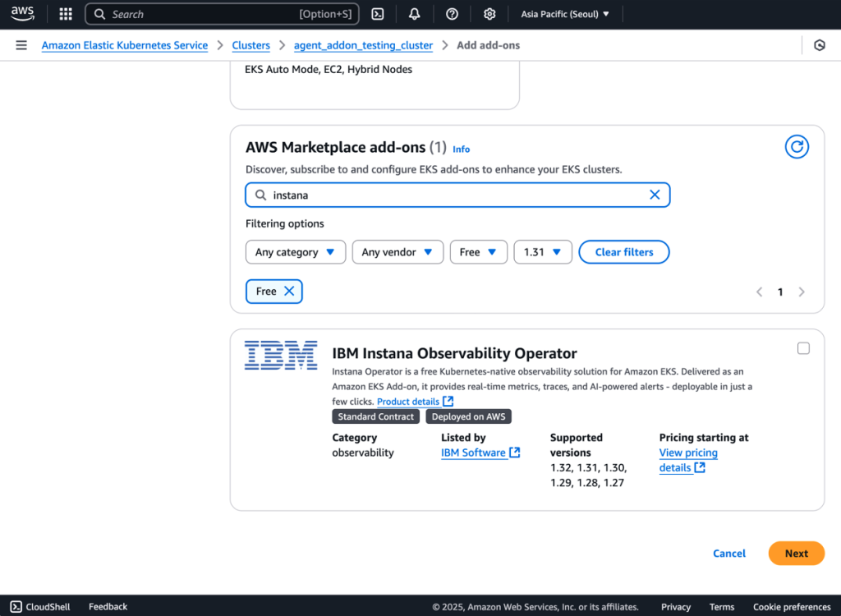
Task: Clear the instana search with the X icon
Action: tap(655, 195)
